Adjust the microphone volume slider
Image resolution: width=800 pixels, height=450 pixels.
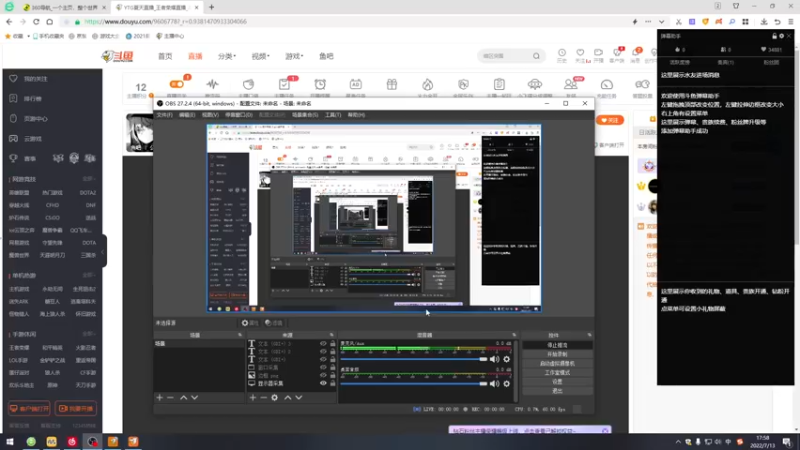(414, 359)
